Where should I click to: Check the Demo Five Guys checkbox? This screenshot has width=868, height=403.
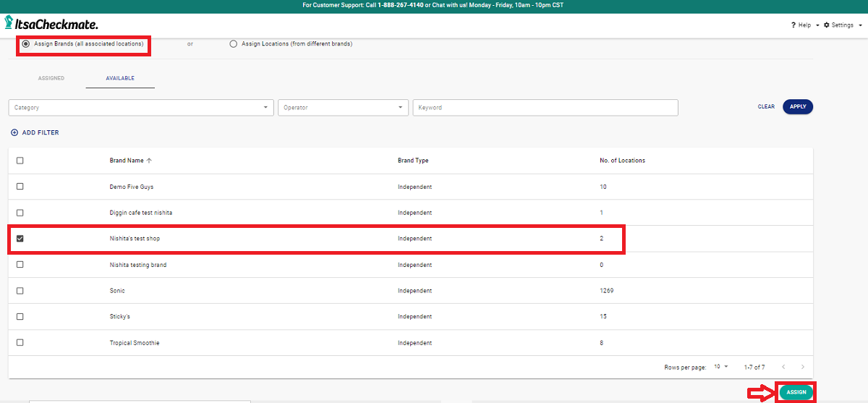pos(20,187)
